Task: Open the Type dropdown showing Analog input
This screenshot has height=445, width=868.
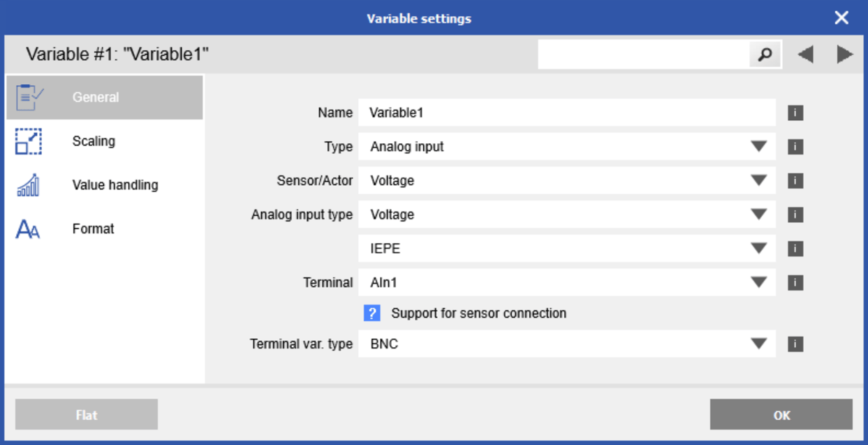Action: [758, 147]
